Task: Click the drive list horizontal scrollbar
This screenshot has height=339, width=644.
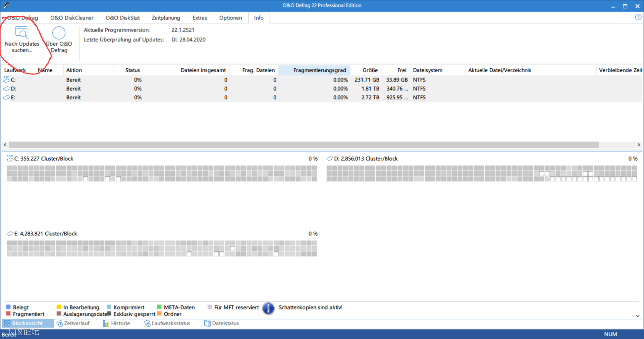Action: pyautogui.click(x=304, y=145)
